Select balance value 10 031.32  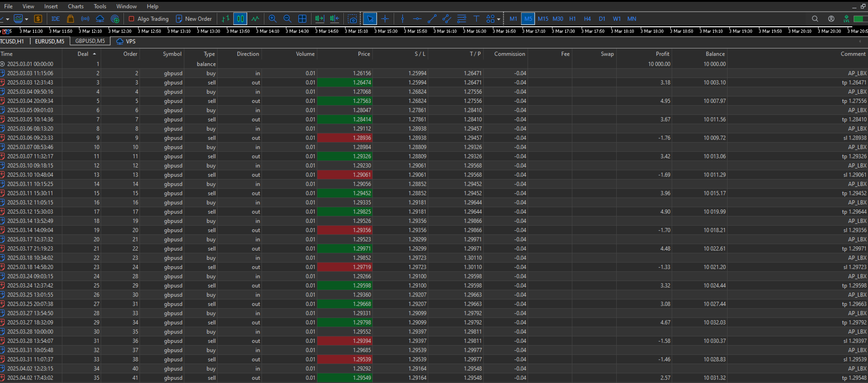coord(714,378)
